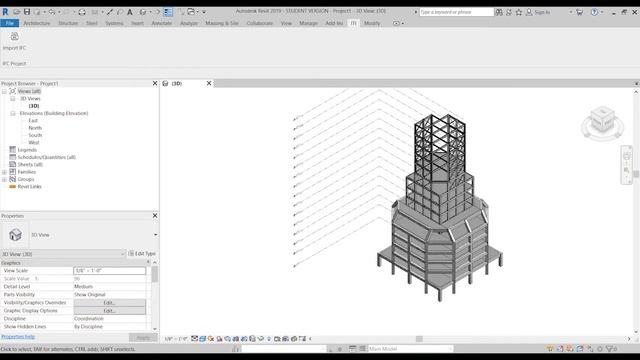This screenshot has height=360, width=640.
Task: Open the 3D View type selector dropdown
Action: [x=156, y=235]
